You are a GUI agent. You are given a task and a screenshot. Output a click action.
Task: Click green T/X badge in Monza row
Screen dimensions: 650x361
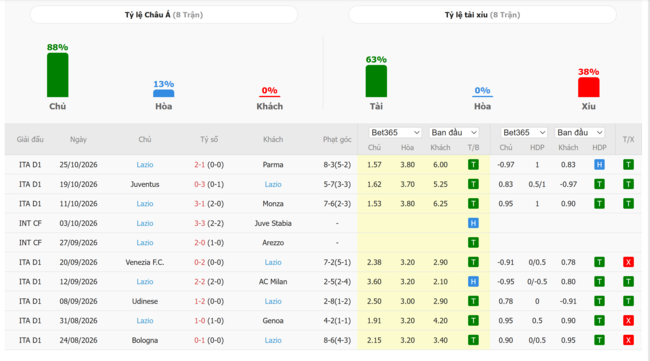click(628, 204)
